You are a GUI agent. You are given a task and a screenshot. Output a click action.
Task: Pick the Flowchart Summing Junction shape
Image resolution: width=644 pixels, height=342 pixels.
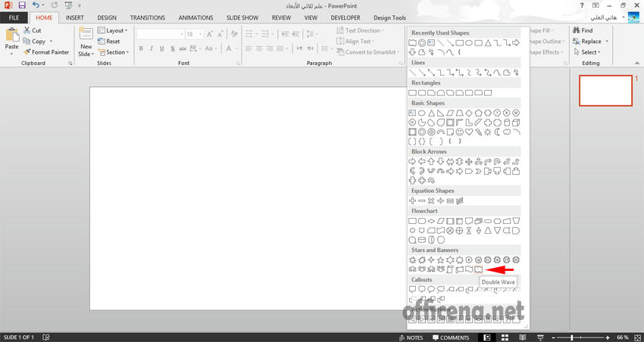tap(450, 231)
